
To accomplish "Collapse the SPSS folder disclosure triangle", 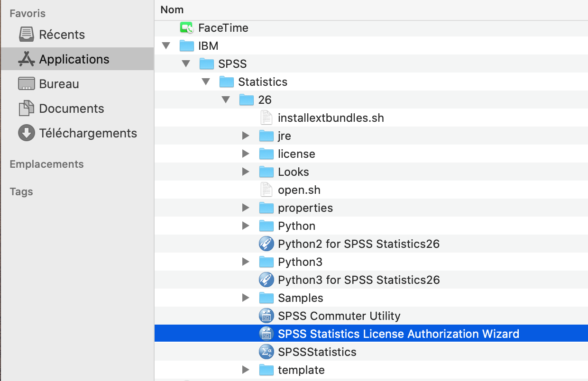I will click(186, 64).
